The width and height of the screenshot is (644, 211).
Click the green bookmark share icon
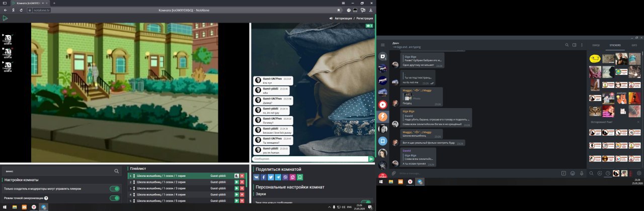tap(299, 177)
